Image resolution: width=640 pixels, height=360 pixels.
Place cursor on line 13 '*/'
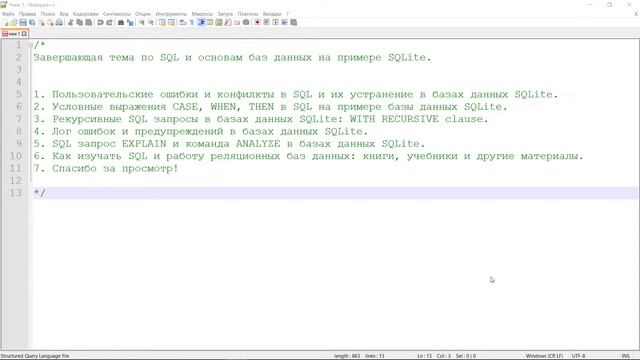click(40, 193)
